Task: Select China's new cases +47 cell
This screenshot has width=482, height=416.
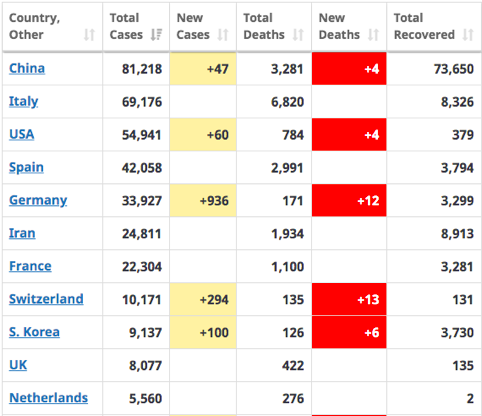Action: (x=203, y=69)
